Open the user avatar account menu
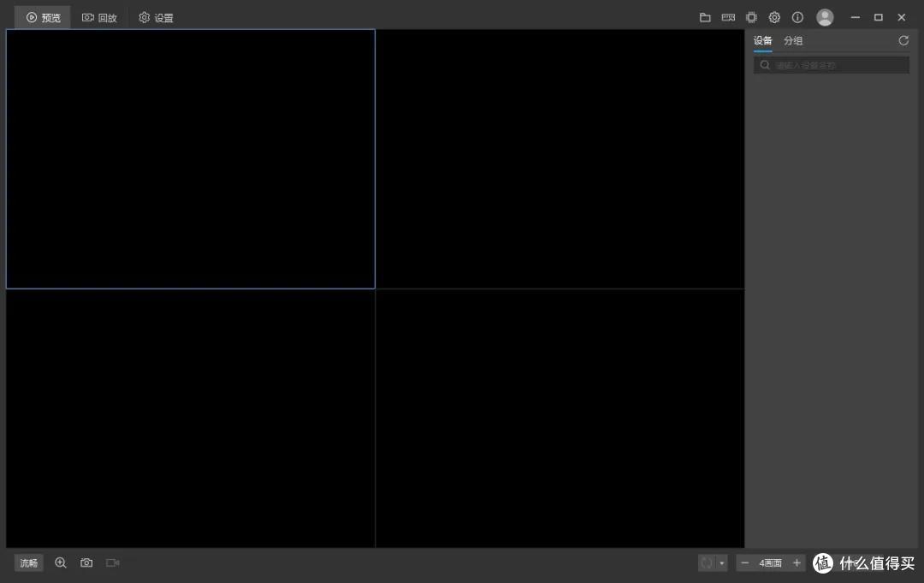Screen dimensions: 924x583 [x=825, y=18]
